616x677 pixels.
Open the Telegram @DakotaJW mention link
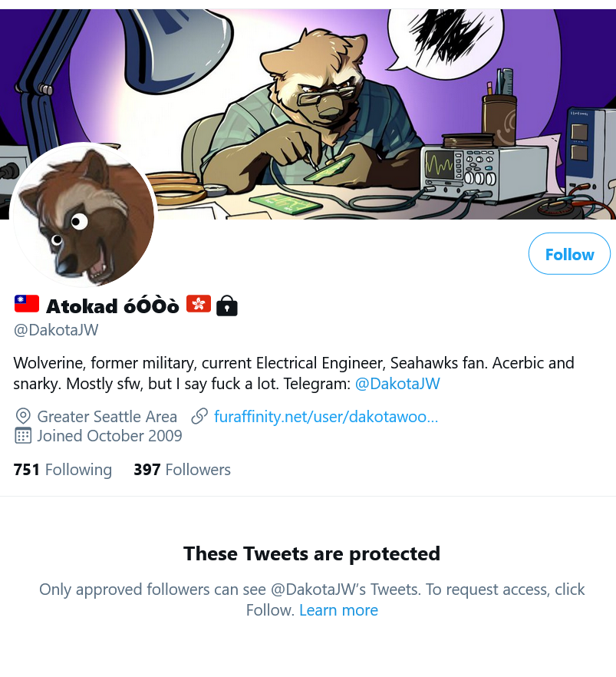tap(397, 384)
